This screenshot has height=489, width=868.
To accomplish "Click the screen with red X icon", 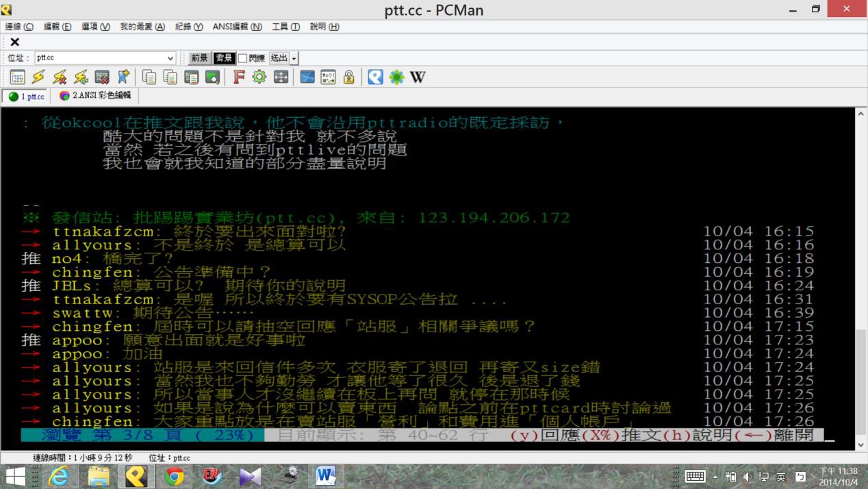I will point(102,77).
